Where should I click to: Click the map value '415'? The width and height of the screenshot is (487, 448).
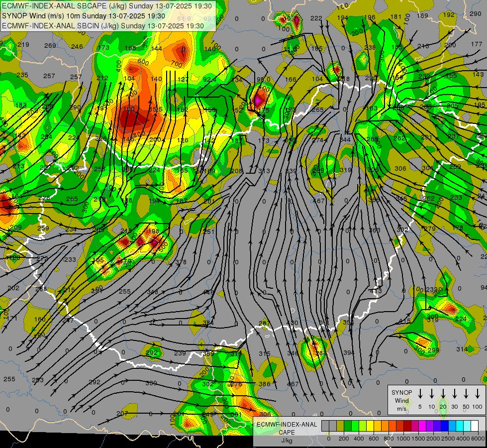(404, 321)
